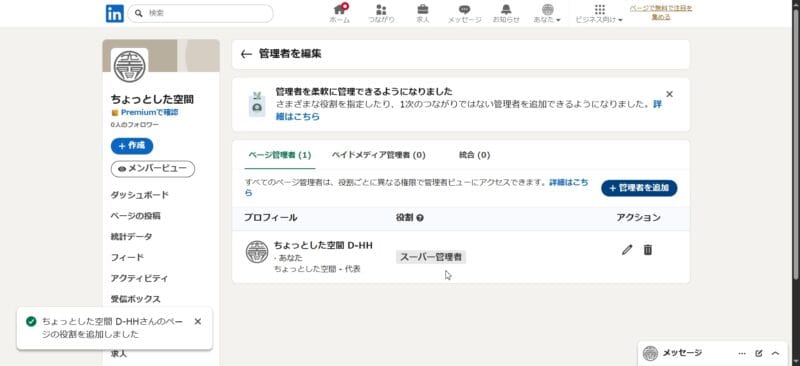This screenshot has height=366, width=800.
Task: Switch to the 統合 (0) tab
Action: pyautogui.click(x=474, y=155)
